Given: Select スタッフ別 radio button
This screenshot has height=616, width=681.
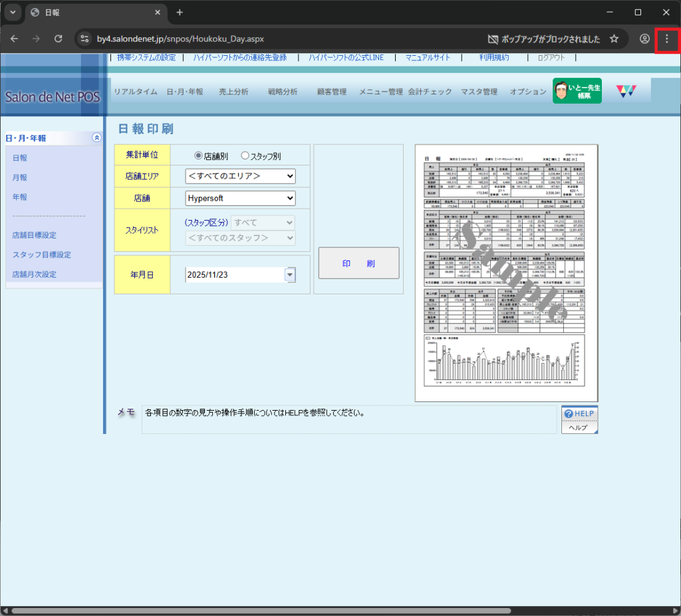Looking at the screenshot, I should click(x=245, y=155).
